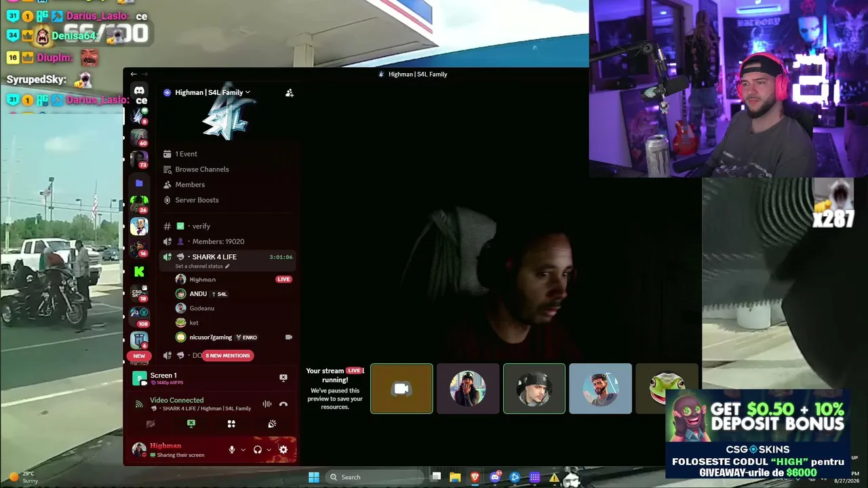868x488 pixels.
Task: Select user Highman in voice channel
Action: (203, 279)
